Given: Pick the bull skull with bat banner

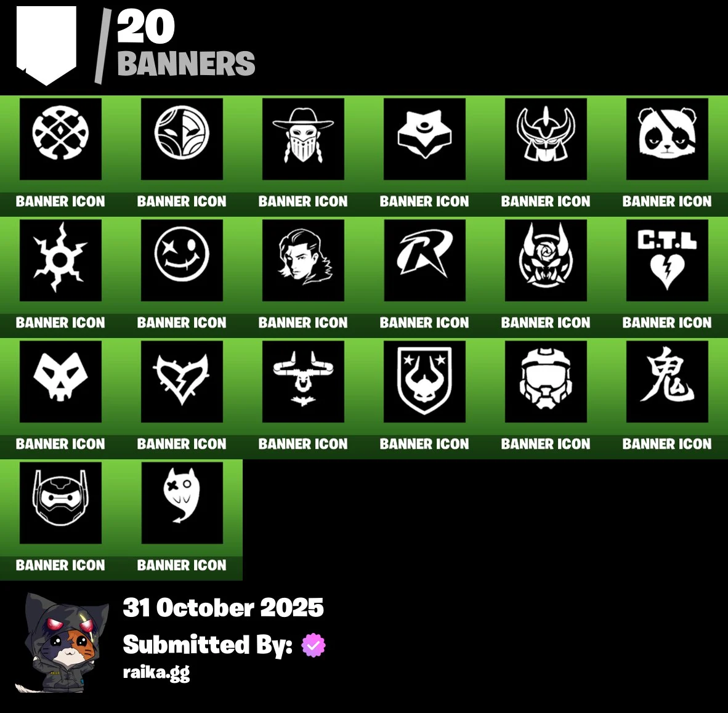Looking at the screenshot, I should 303,382.
